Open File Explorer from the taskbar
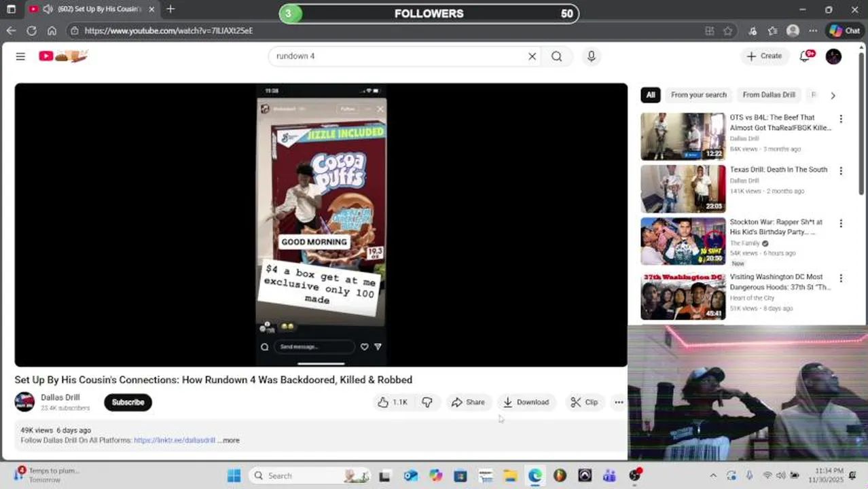This screenshot has height=489, width=868. coord(510,475)
